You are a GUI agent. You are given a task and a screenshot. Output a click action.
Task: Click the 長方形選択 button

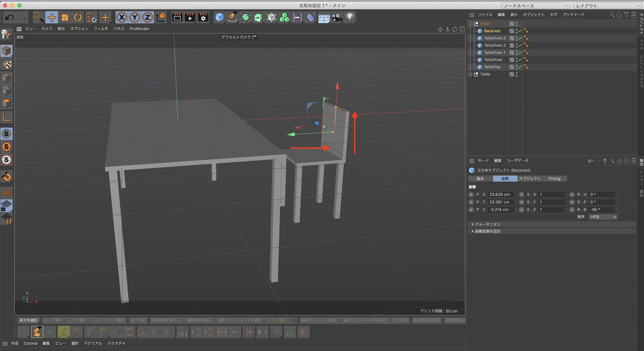[28, 320]
